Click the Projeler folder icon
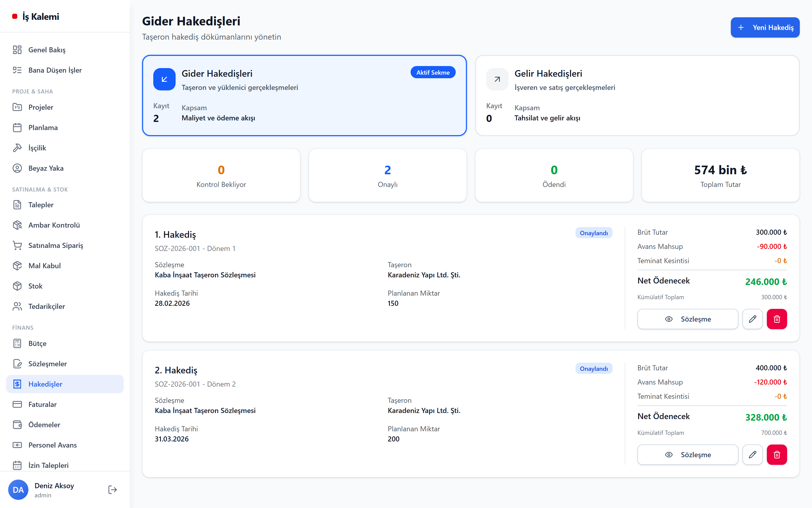The width and height of the screenshot is (812, 508). point(17,107)
